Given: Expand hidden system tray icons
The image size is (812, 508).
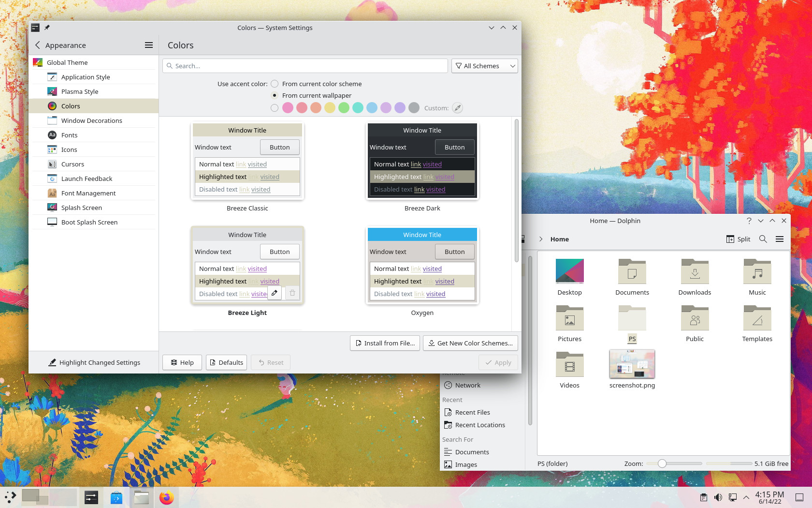Looking at the screenshot, I should pyautogui.click(x=746, y=497).
